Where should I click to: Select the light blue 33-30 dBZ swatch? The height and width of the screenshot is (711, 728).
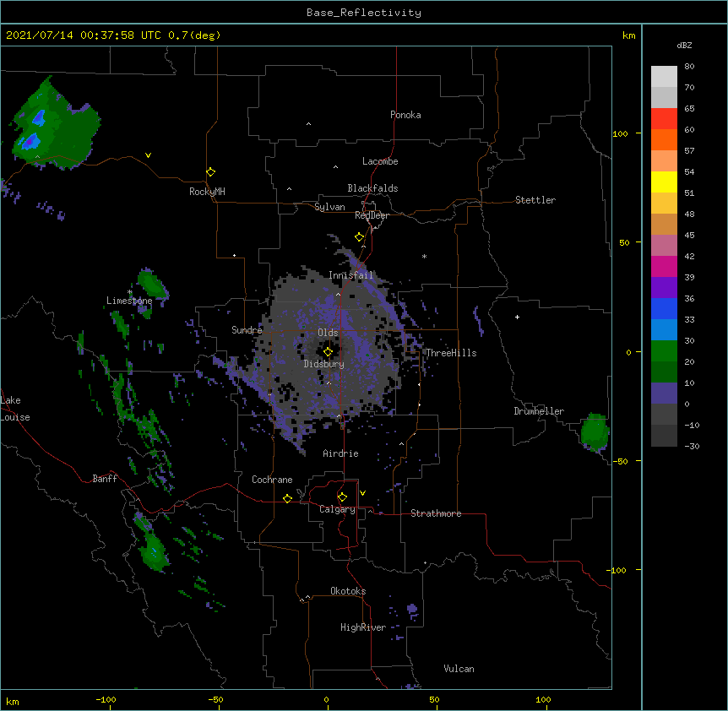pyautogui.click(x=664, y=330)
